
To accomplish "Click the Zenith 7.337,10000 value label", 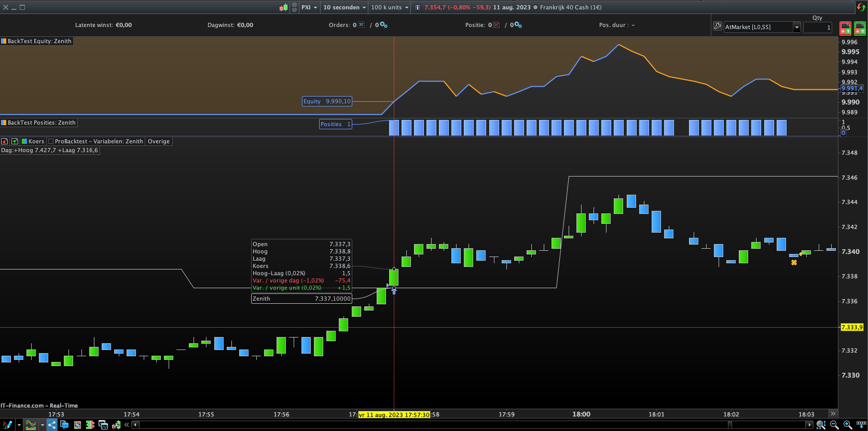I will (x=301, y=299).
